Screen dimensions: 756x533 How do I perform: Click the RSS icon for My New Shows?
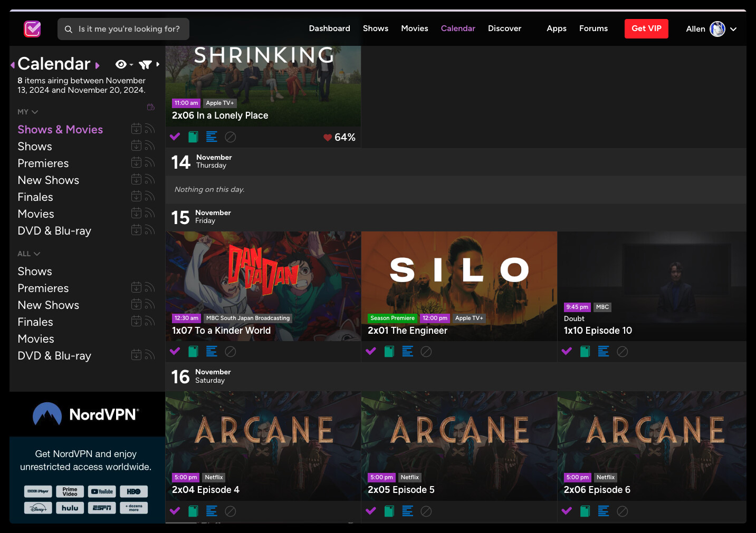click(150, 179)
